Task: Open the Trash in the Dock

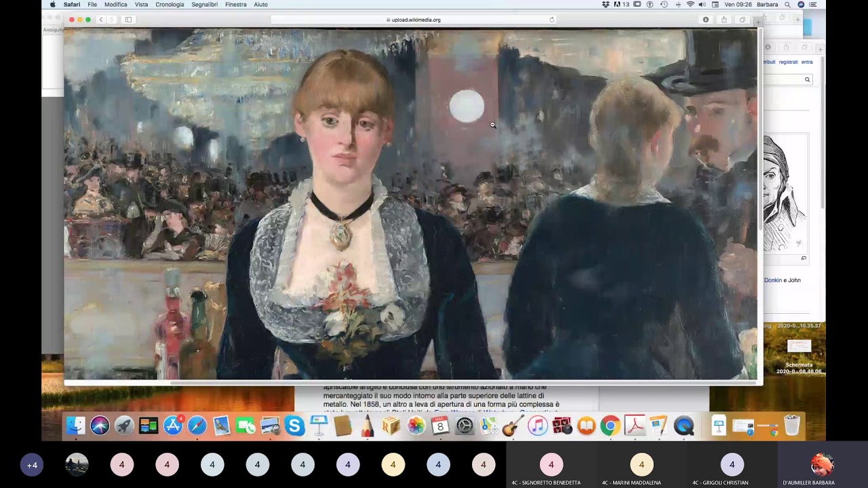Action: [792, 426]
